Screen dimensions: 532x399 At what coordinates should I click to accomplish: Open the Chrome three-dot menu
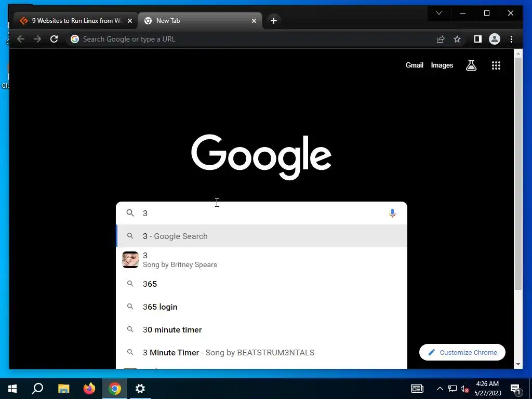511,39
